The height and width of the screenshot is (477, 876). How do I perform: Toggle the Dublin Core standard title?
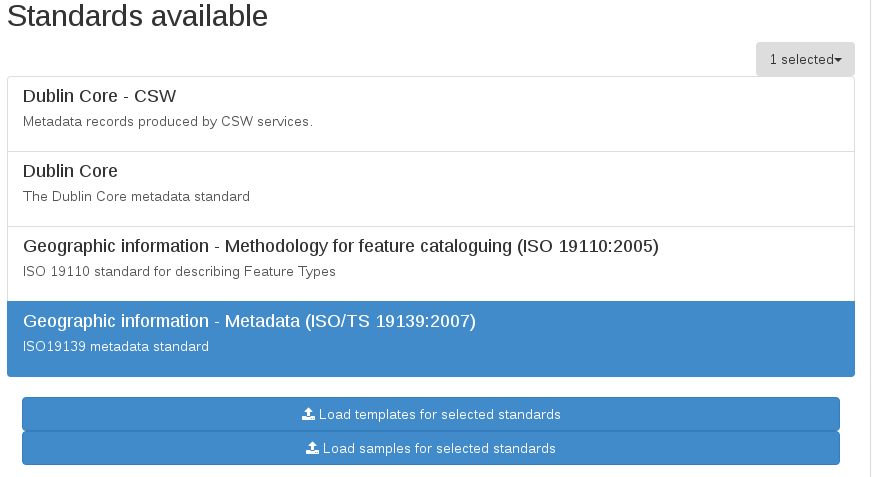pyautogui.click(x=70, y=171)
